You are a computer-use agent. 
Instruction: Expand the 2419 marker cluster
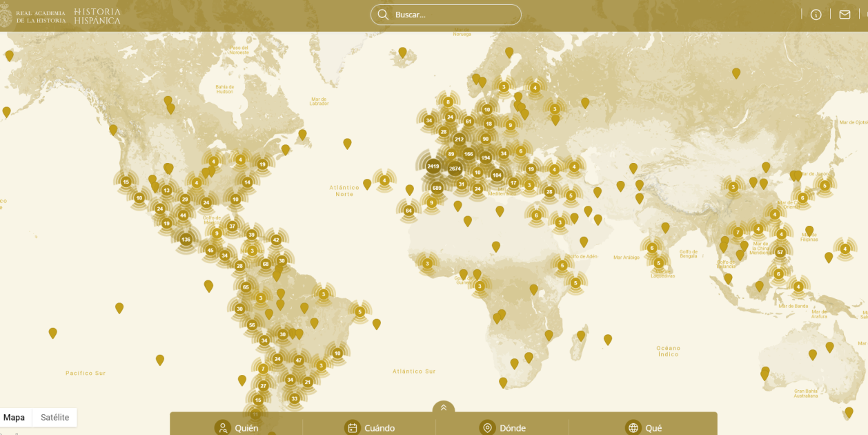[x=433, y=166]
